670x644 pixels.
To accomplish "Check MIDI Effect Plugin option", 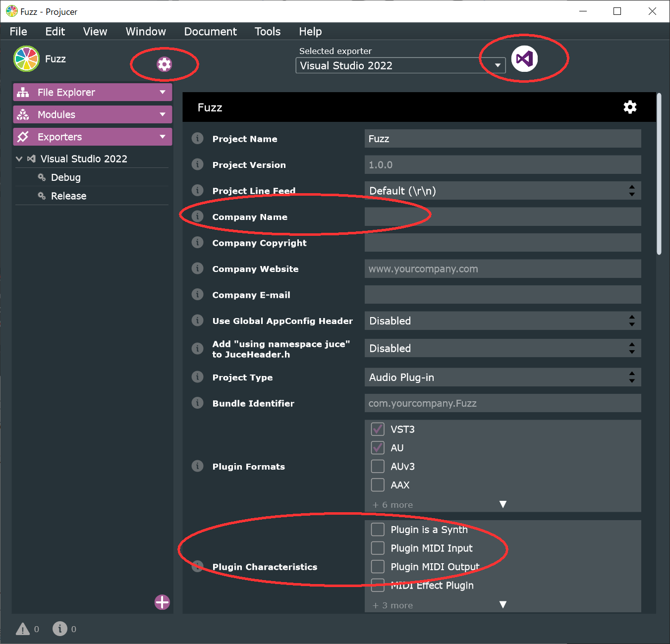I will pos(378,585).
